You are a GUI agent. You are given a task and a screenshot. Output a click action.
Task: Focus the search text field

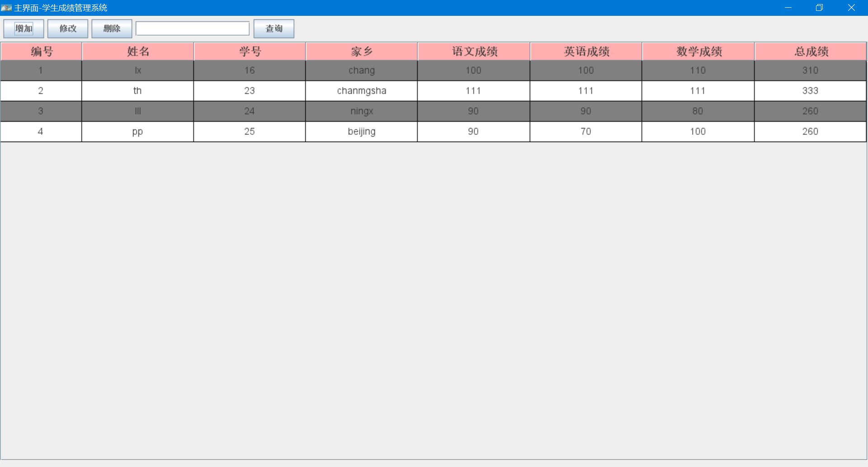[193, 29]
